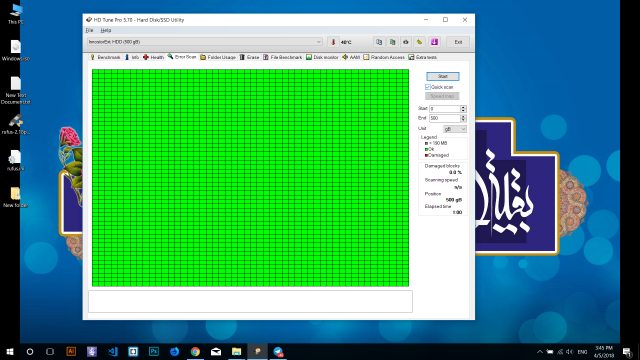The image size is (640, 360).
Task: Open the drive selection dropdown
Action: click(x=204, y=42)
